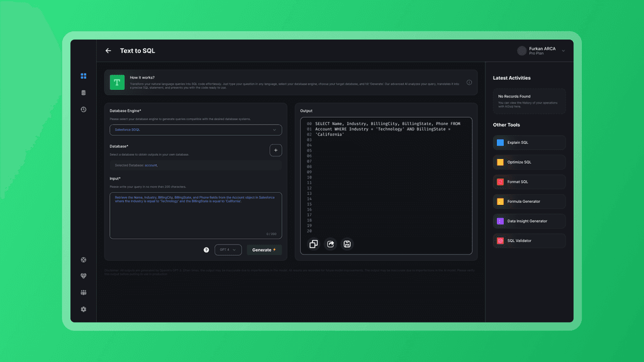The image size is (644, 362).
Task: Click the community grid icon in the sidebar
Action: click(83, 292)
